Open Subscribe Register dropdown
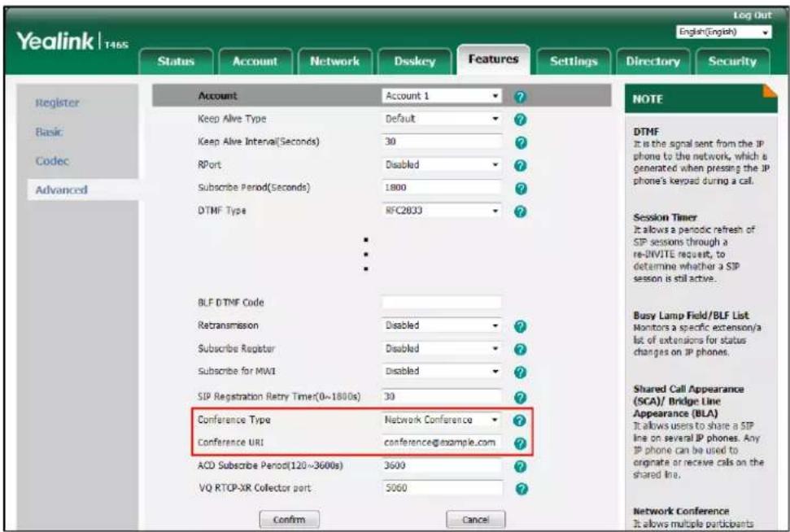This screenshot has height=532, width=790. pyautogui.click(x=442, y=349)
